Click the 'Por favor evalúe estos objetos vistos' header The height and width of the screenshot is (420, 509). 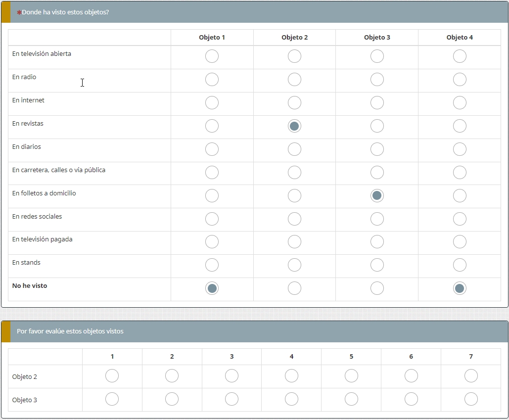pyautogui.click(x=70, y=331)
